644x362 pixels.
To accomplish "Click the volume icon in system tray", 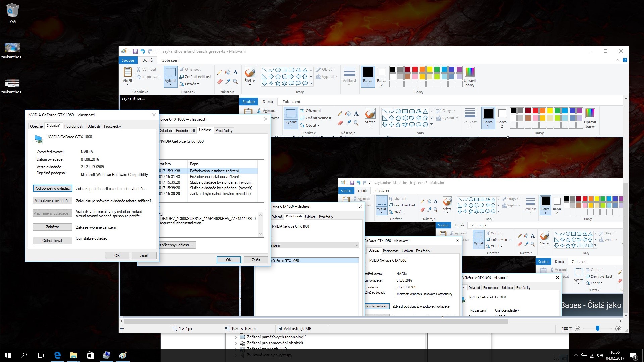I will pyautogui.click(x=600, y=355).
